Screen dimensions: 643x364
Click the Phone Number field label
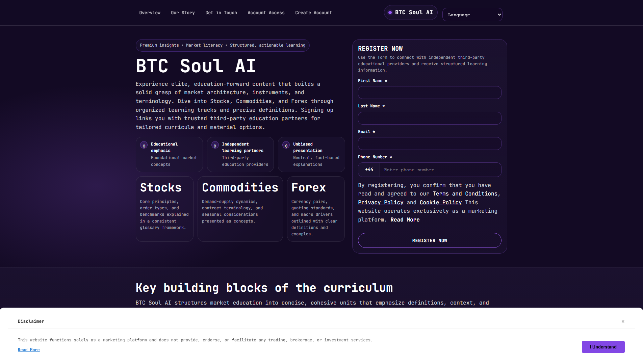coord(375,157)
